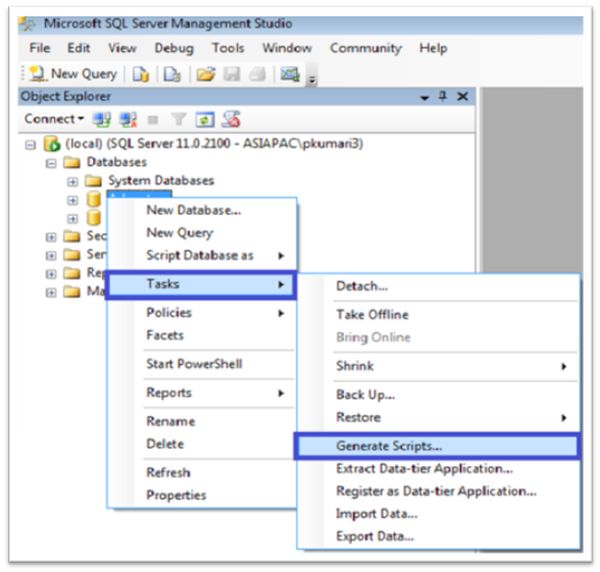Click the Activity Monitor toolbar icon

[x=290, y=74]
